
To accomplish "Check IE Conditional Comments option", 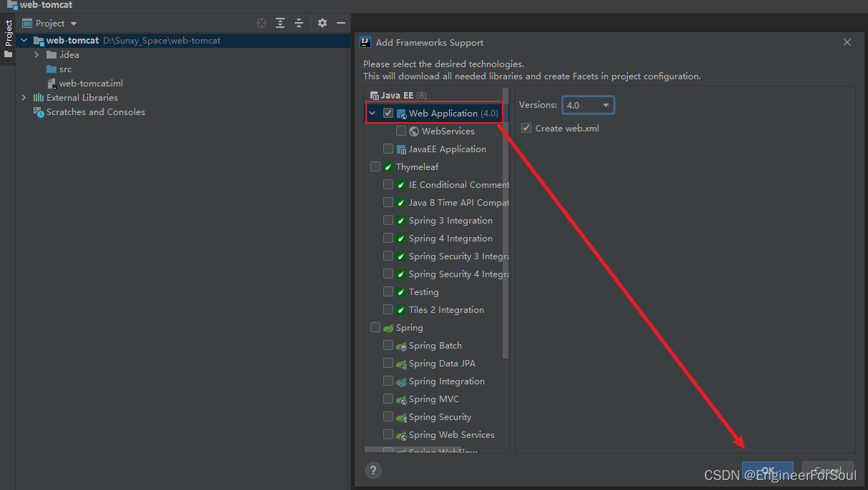I will pyautogui.click(x=388, y=184).
